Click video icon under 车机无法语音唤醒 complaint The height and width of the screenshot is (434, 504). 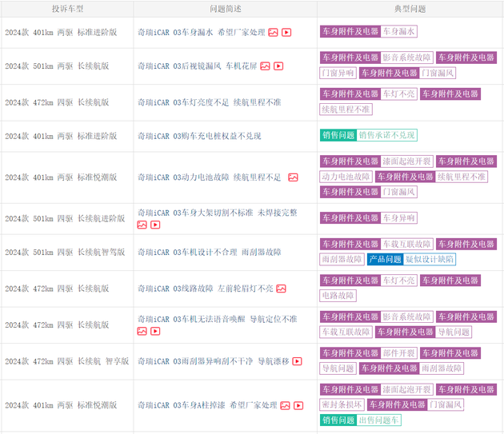pos(155,331)
